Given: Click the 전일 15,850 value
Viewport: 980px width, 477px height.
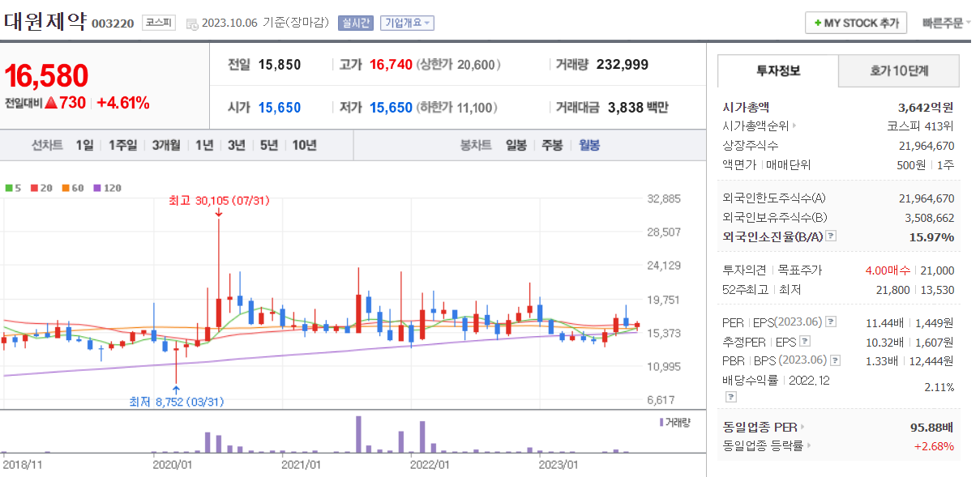Looking at the screenshot, I should pyautogui.click(x=280, y=65).
